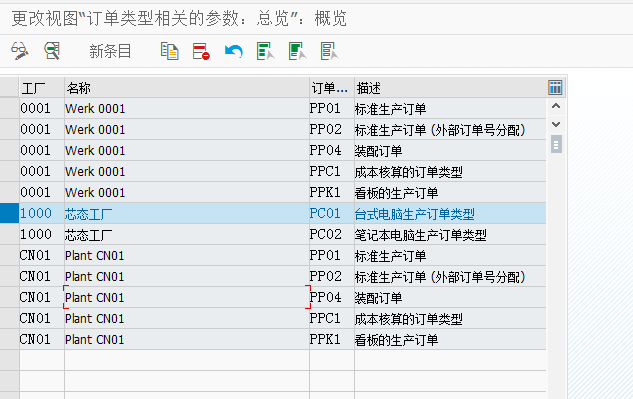
Task: Click 装配订单 description in the 0001 row
Action: point(378,151)
